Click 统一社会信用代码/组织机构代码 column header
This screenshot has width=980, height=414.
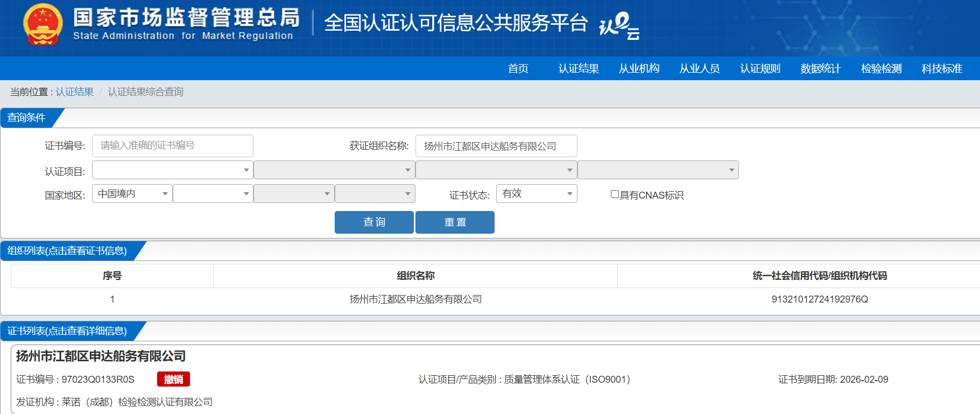point(820,276)
